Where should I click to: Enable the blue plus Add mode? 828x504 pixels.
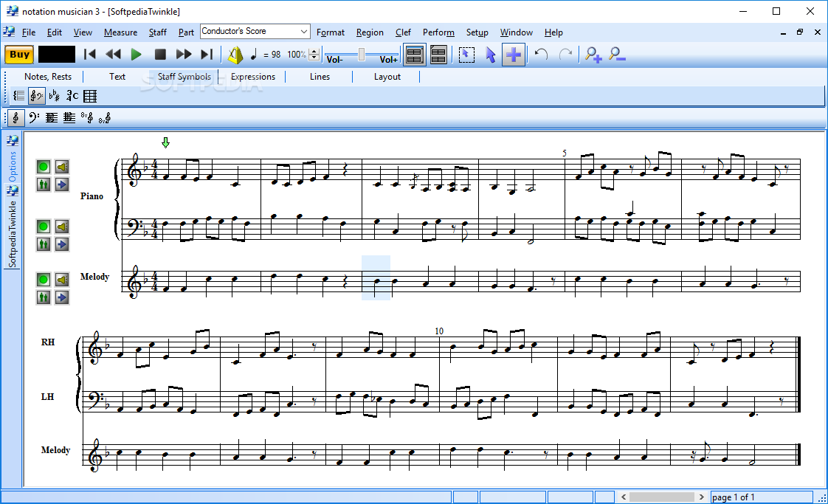[x=514, y=55]
